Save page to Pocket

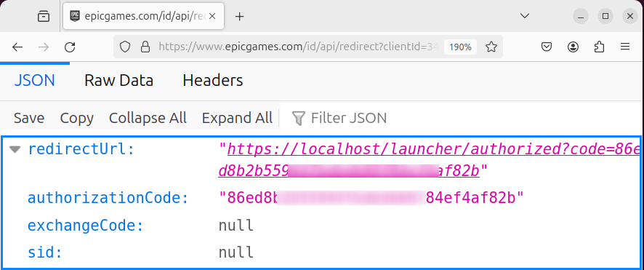coord(547,47)
